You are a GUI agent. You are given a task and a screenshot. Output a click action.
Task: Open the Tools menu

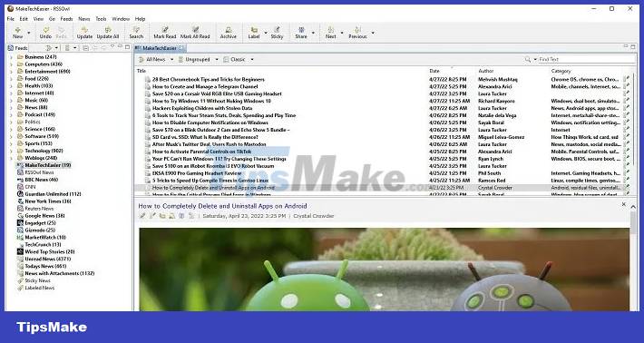click(x=101, y=19)
